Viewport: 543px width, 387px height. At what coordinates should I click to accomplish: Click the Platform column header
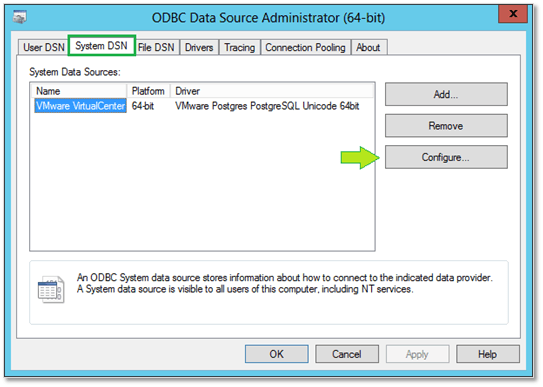point(149,91)
